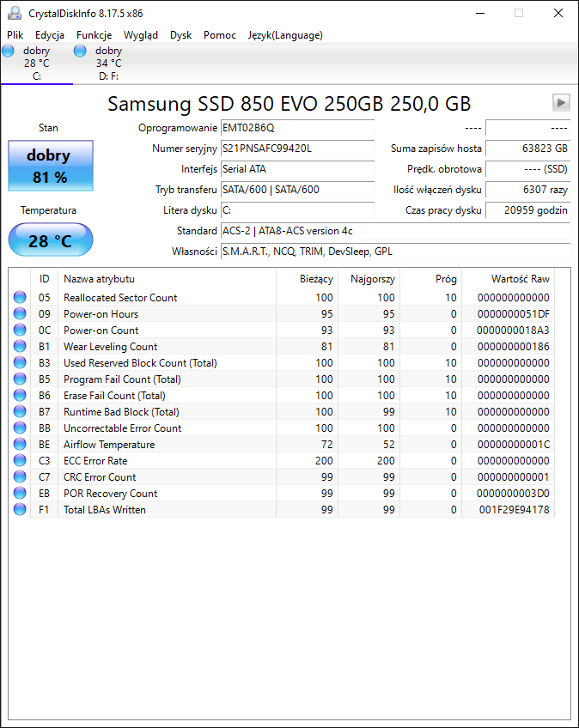
Task: Click the serial number field S21PNSAFC99420L
Action: tap(297, 149)
